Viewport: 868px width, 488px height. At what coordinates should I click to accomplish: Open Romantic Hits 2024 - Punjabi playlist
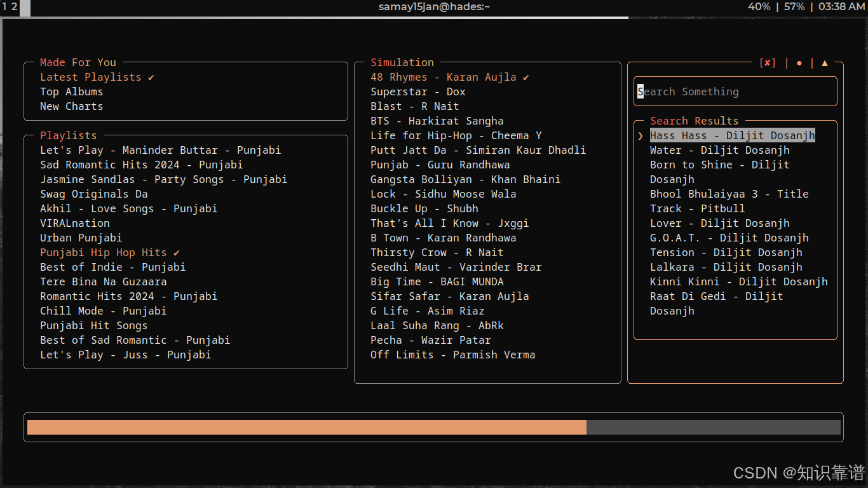129,296
